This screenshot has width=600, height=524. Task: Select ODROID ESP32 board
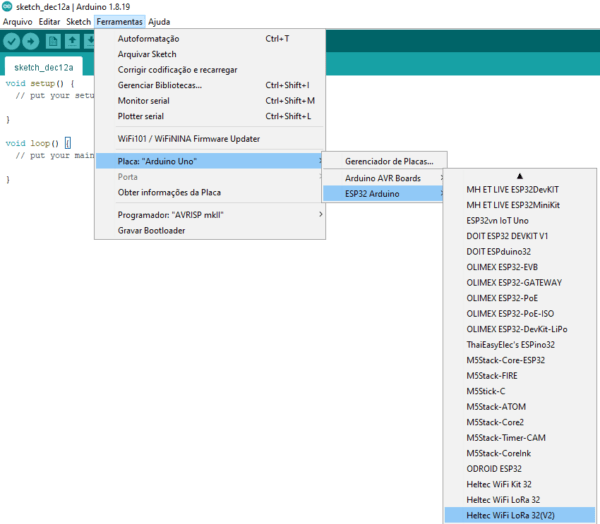(x=520, y=468)
